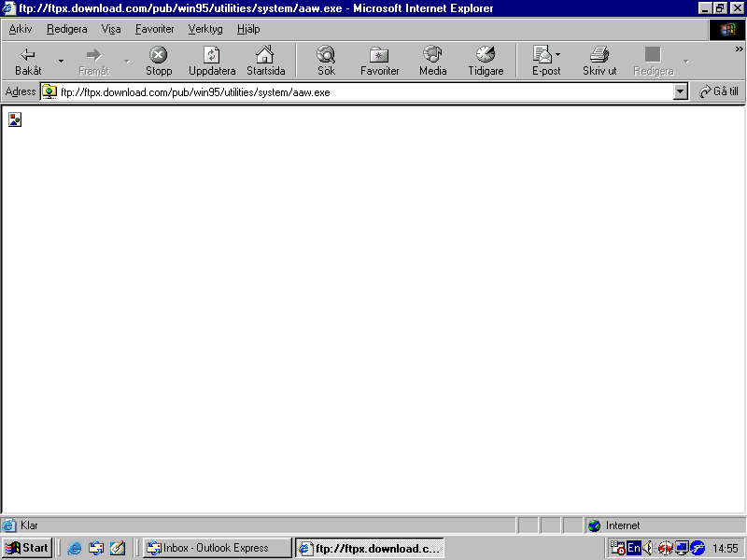Open the Hjälp menu
The height and width of the screenshot is (560, 747).
click(248, 30)
